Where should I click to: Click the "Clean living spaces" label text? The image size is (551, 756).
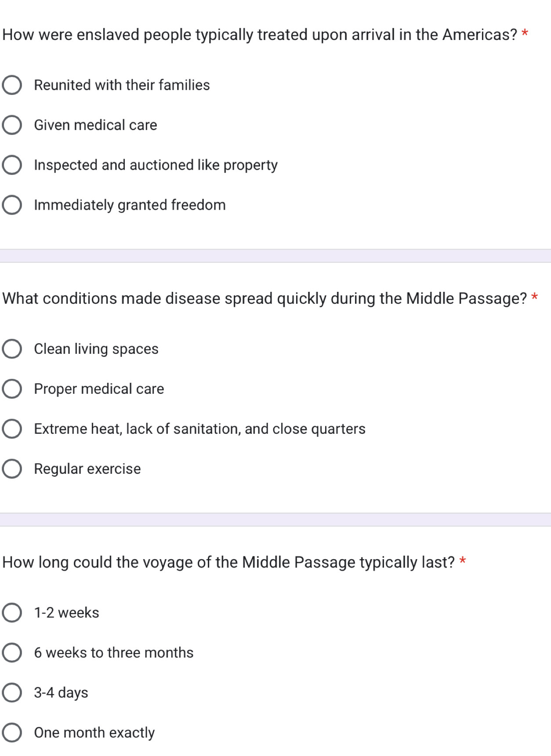point(96,349)
